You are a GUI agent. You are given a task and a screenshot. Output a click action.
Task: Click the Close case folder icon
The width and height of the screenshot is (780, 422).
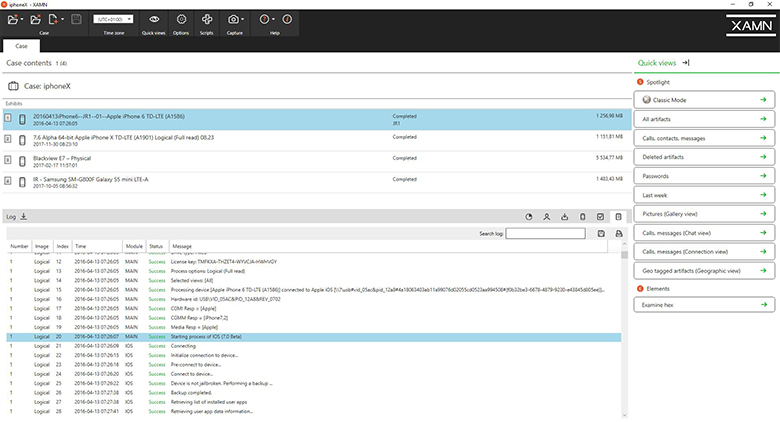(x=35, y=19)
